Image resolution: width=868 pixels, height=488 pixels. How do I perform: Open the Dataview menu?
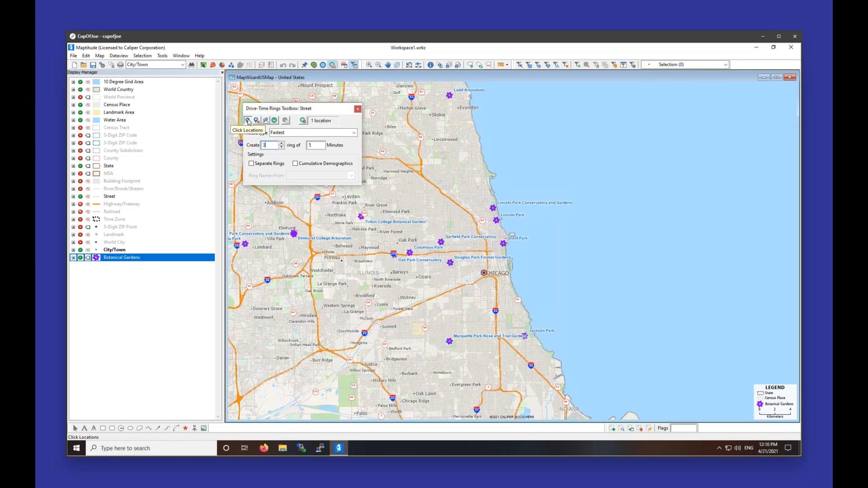[x=119, y=56]
